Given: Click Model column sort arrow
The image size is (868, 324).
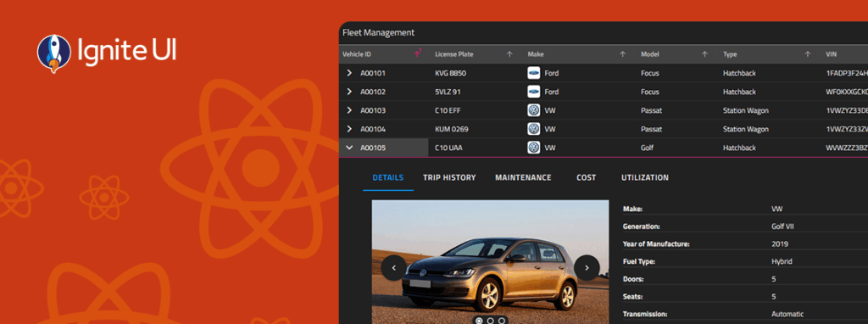Looking at the screenshot, I should pyautogui.click(x=704, y=54).
